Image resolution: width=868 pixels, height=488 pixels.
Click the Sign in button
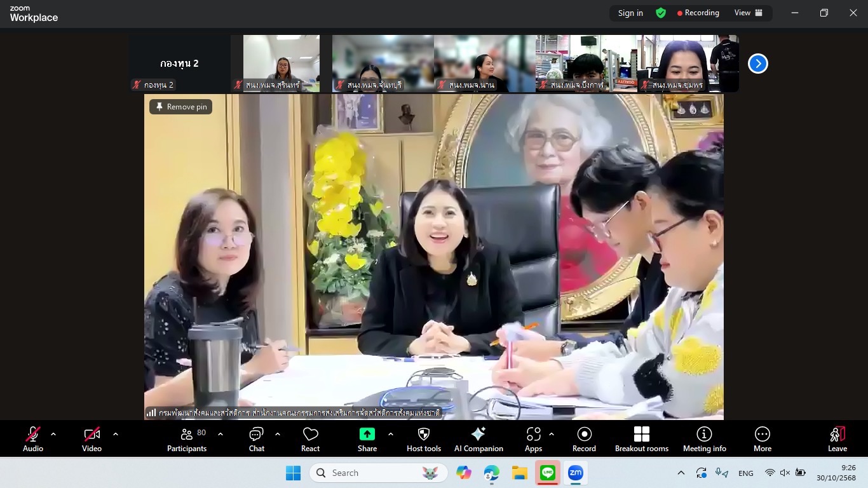click(x=630, y=13)
